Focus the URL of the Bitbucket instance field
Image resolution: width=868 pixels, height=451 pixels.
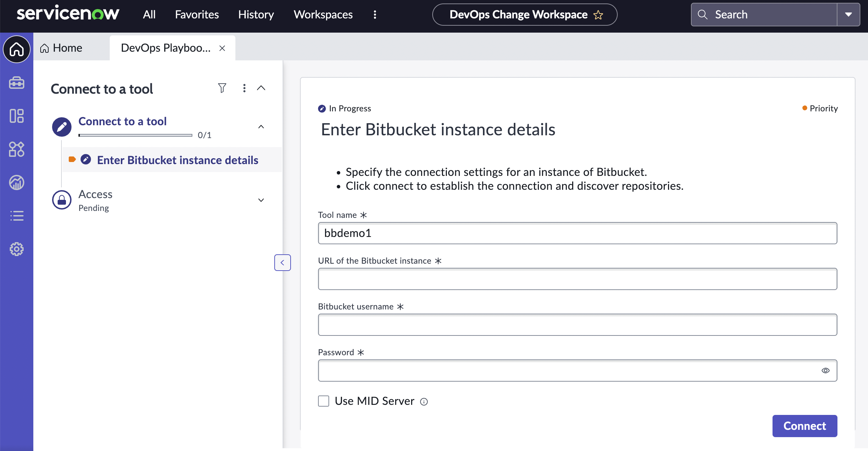pos(577,279)
